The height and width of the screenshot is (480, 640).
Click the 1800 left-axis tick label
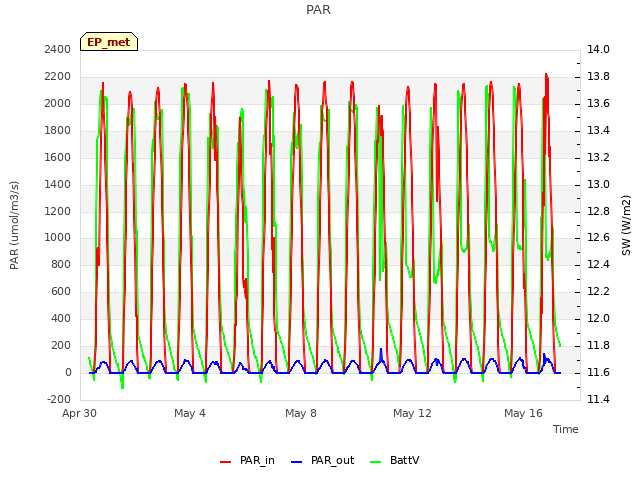tap(58, 130)
